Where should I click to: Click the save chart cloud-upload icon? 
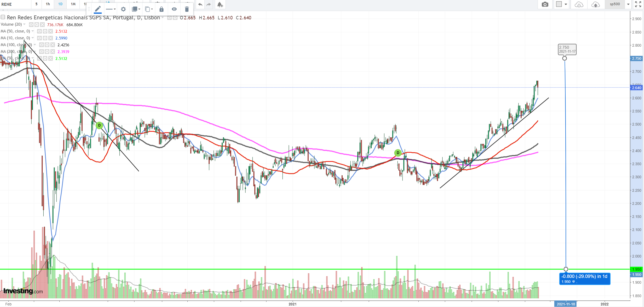point(595,4)
